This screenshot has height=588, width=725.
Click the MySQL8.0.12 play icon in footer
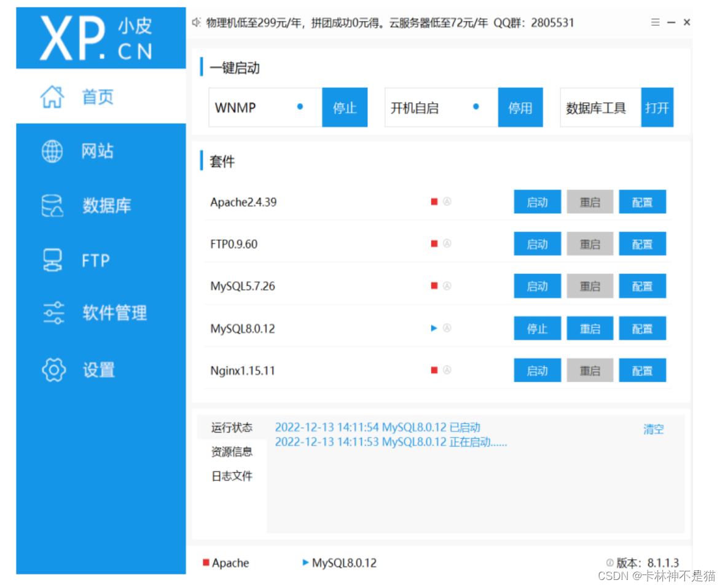coord(305,562)
